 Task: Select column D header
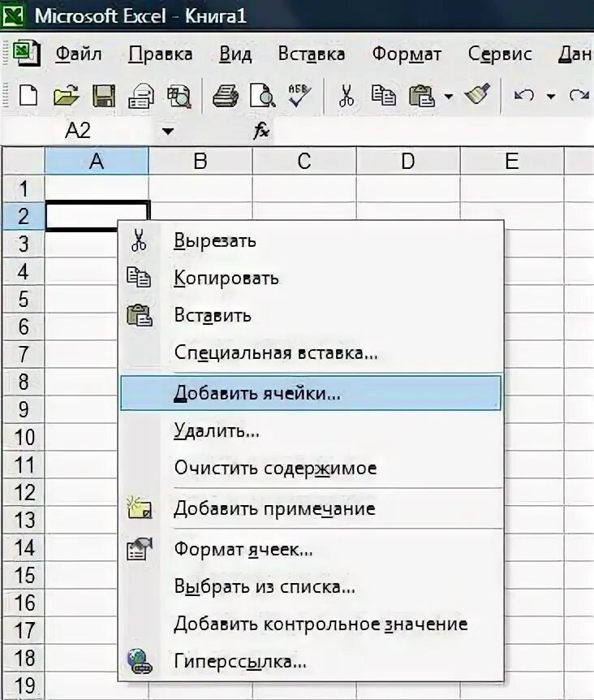[408, 161]
